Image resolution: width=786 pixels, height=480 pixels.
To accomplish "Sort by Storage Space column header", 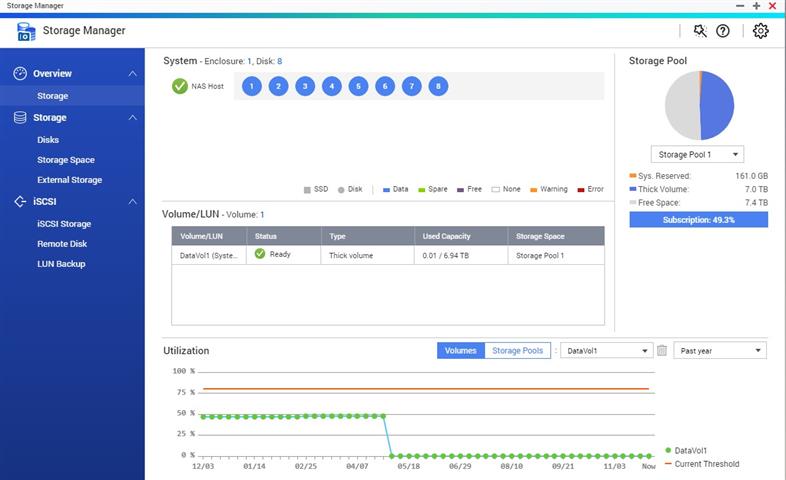I will [556, 236].
